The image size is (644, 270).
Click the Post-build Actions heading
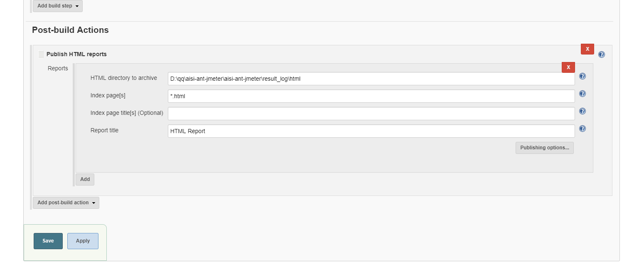coord(70,30)
